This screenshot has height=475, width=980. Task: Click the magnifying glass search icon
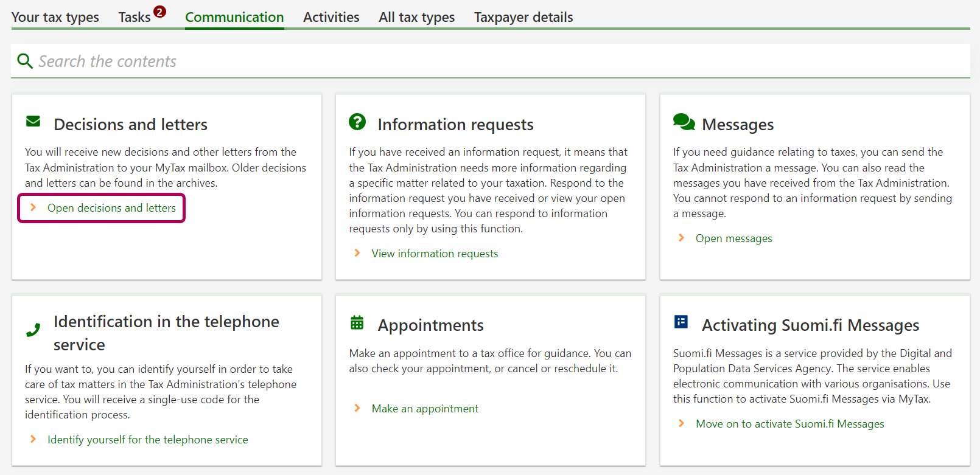(x=25, y=61)
